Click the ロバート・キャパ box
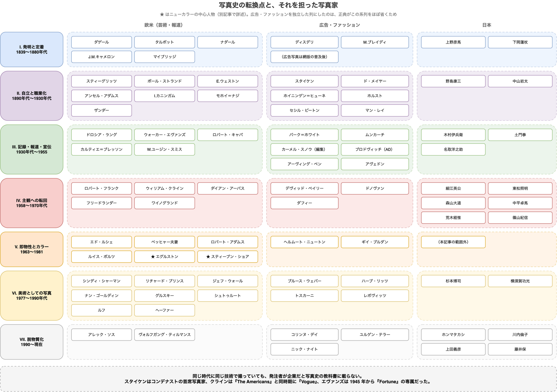 (x=228, y=135)
